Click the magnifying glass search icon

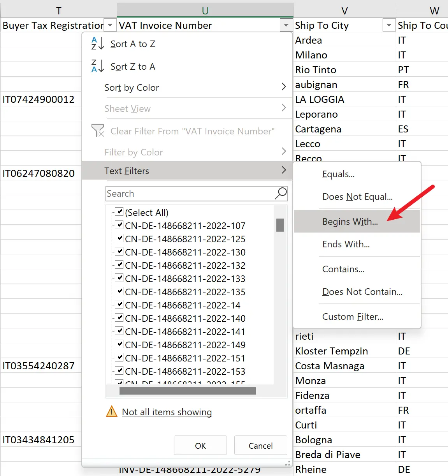coord(281,193)
